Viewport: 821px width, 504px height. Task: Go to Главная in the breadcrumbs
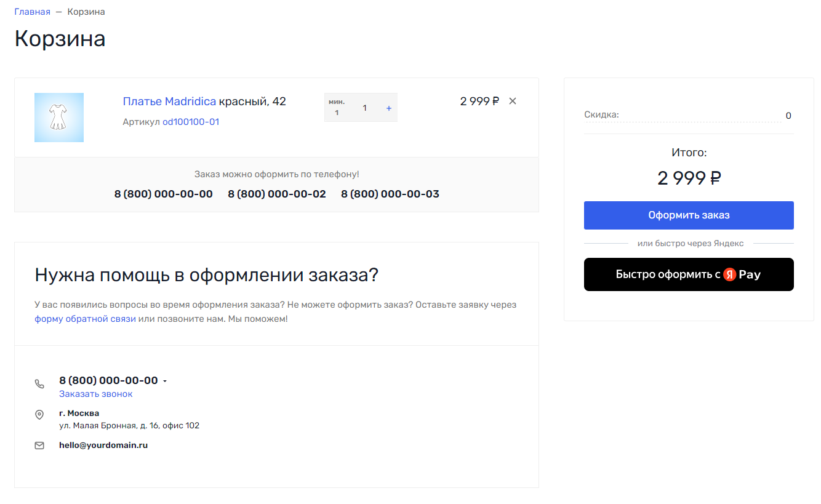pos(32,12)
